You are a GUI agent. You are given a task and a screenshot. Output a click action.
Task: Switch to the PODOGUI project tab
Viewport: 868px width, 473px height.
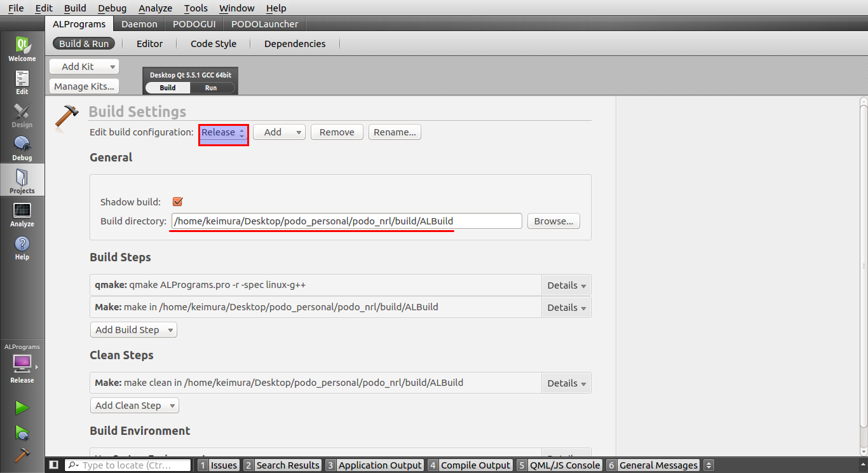coord(194,24)
